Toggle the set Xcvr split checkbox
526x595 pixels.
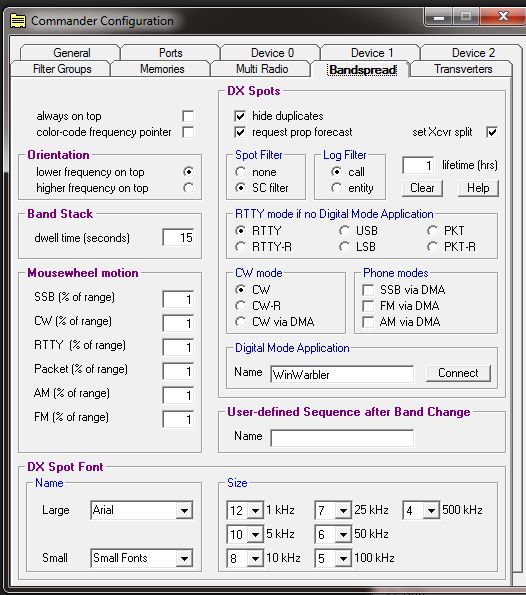click(492, 132)
